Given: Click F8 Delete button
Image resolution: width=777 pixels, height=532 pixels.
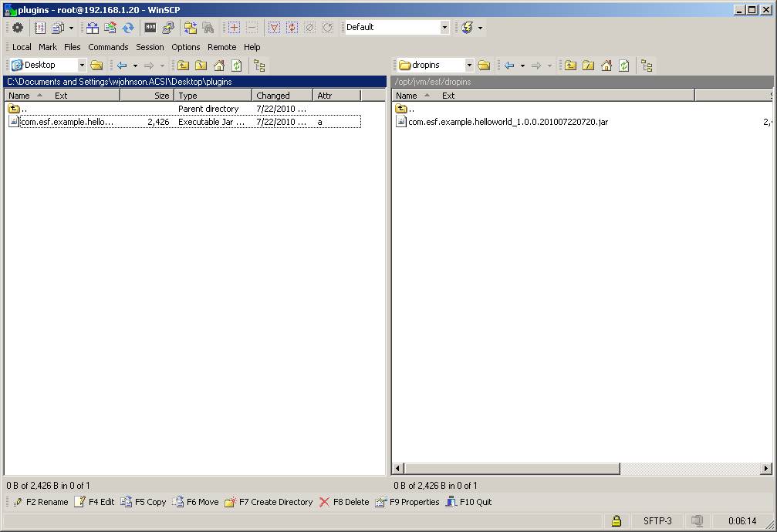Looking at the screenshot, I should coord(344,502).
